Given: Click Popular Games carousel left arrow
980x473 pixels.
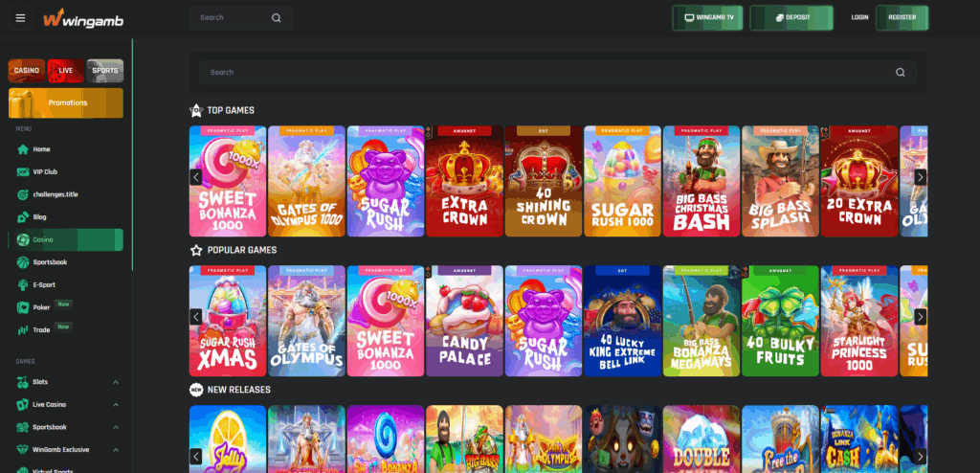Looking at the screenshot, I should click(195, 317).
